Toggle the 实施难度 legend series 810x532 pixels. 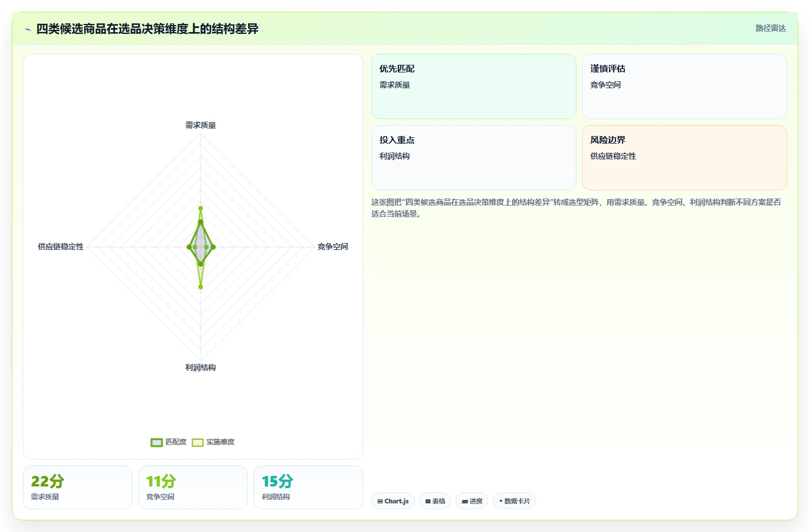tap(213, 442)
